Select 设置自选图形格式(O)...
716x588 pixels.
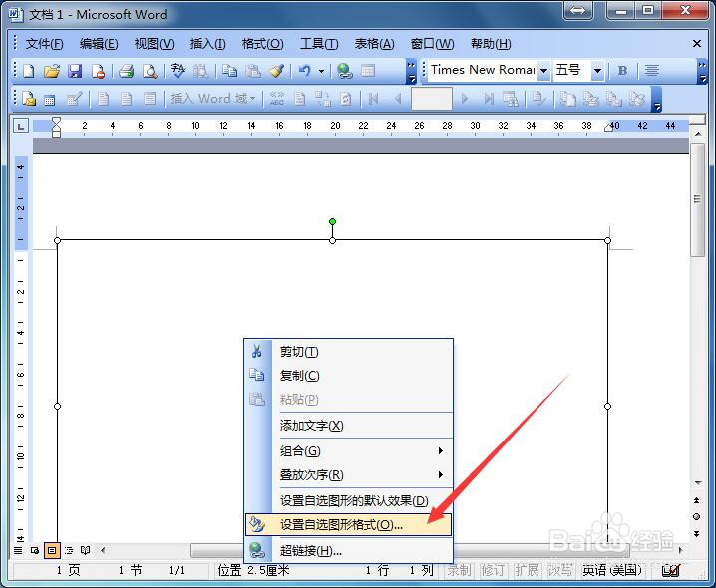click(349, 525)
